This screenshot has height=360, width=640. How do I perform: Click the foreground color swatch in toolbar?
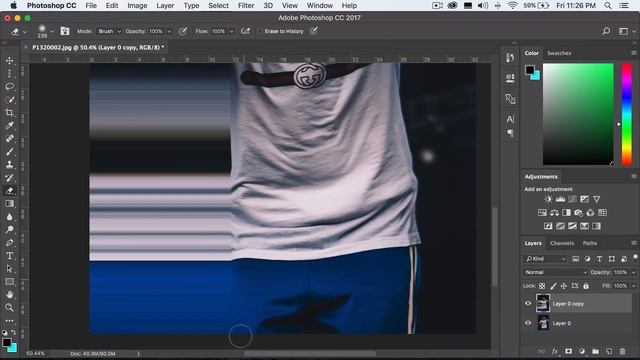pyautogui.click(x=7, y=343)
